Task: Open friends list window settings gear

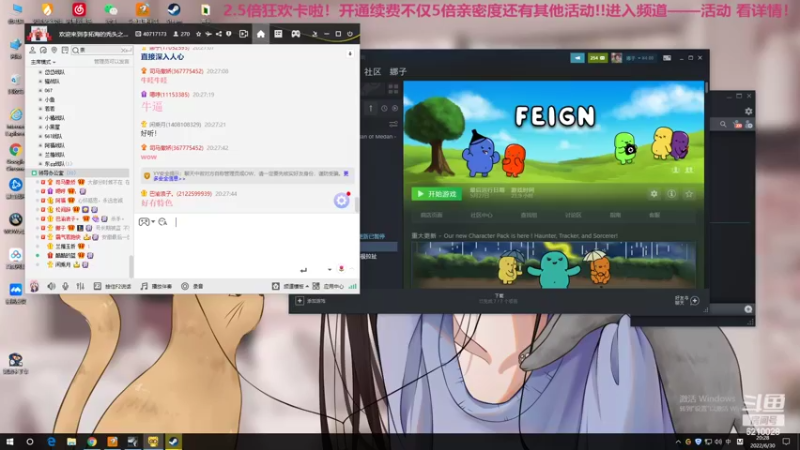Action: point(748,111)
